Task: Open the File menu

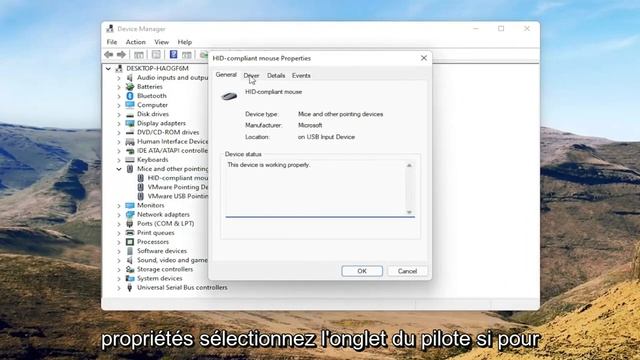Action: (x=112, y=42)
